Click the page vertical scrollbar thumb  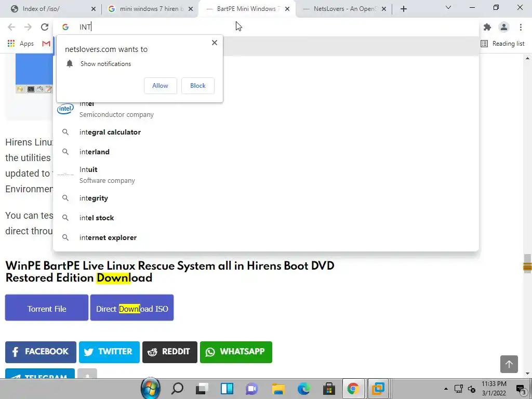click(x=527, y=263)
